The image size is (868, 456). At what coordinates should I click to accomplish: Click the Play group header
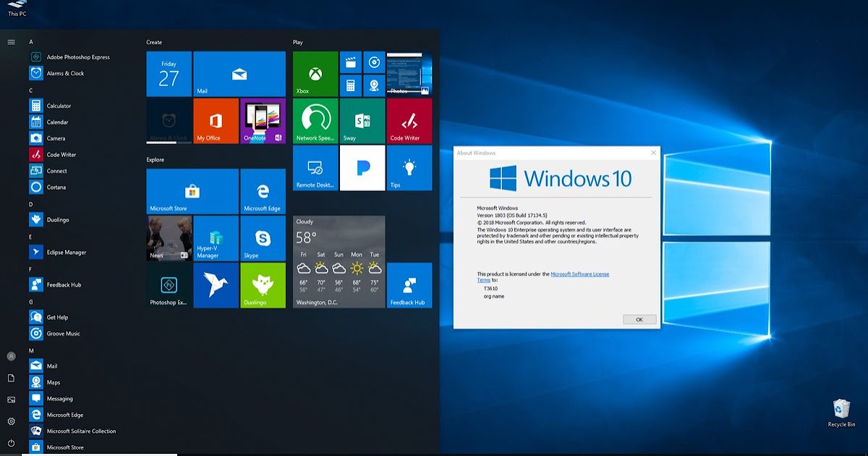(x=298, y=43)
